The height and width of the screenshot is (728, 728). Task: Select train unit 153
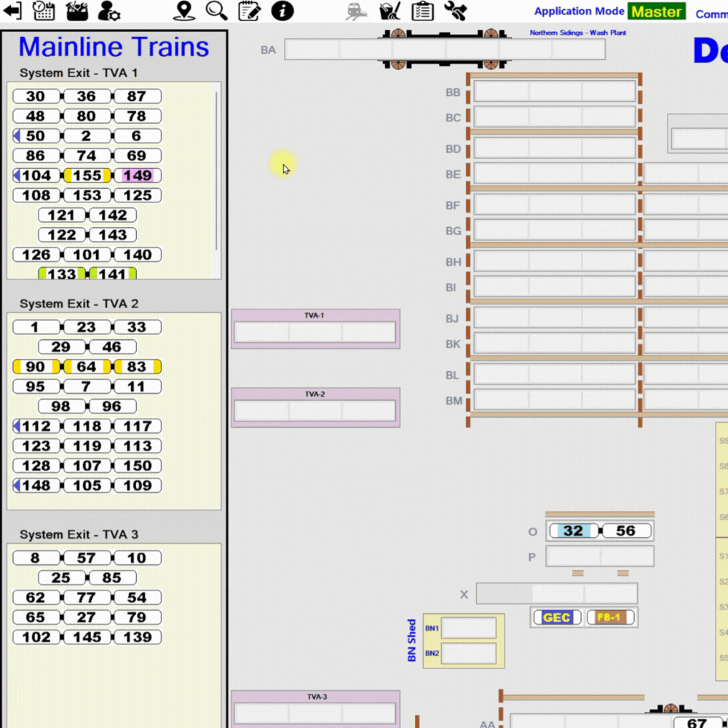[87, 195]
